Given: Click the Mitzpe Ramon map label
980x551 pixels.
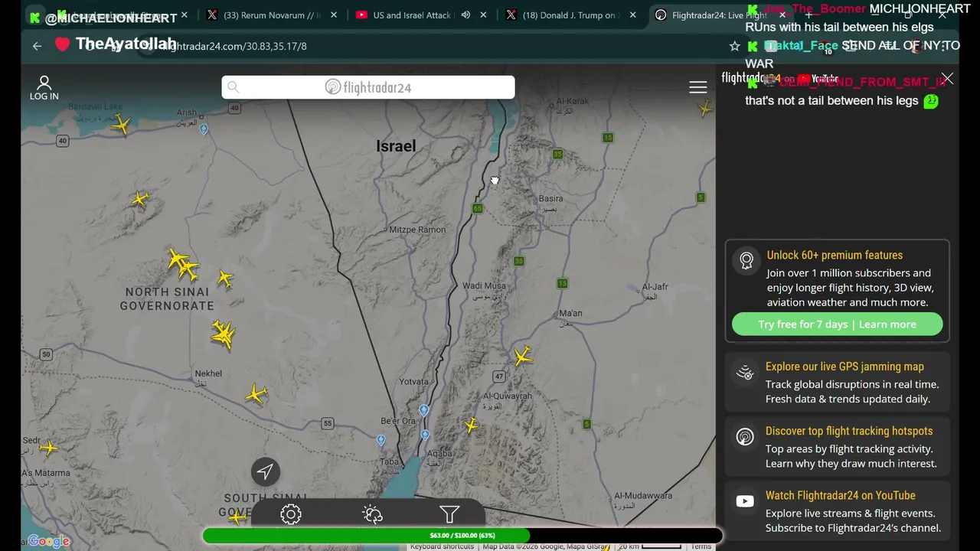Looking at the screenshot, I should tap(417, 230).
